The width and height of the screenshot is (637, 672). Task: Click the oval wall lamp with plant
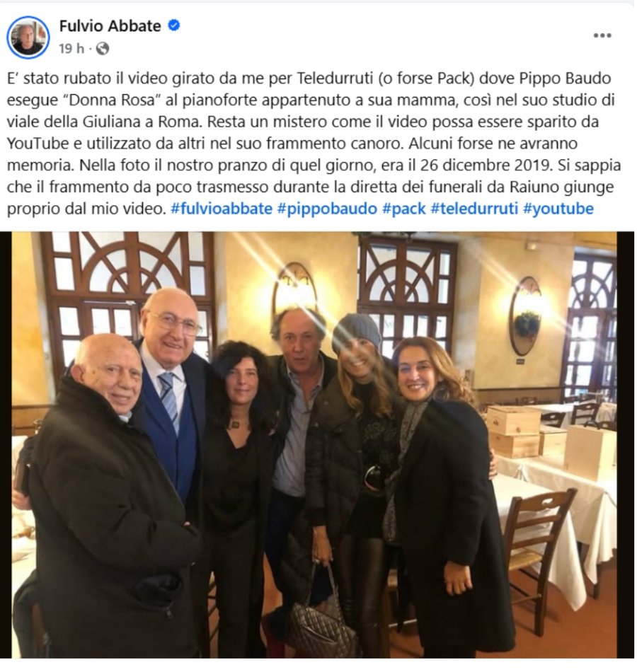click(525, 316)
